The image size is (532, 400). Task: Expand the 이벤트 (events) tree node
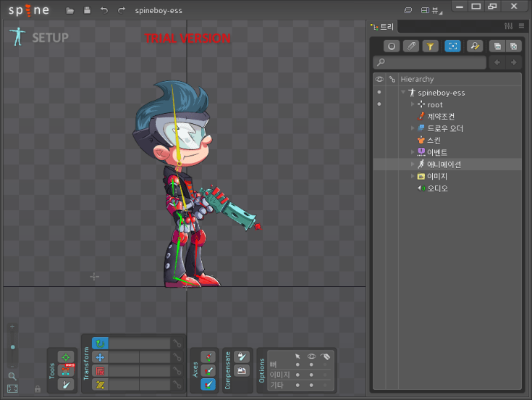pyautogui.click(x=413, y=152)
